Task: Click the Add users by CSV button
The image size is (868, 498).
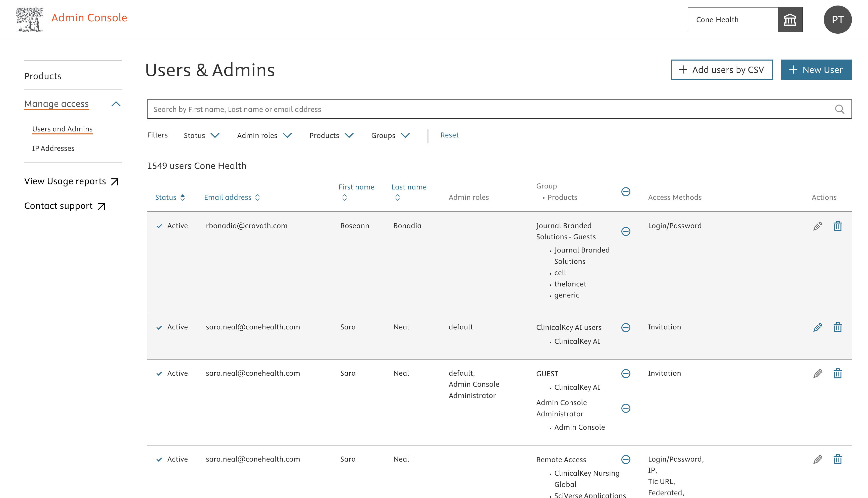Action: pyautogui.click(x=722, y=70)
